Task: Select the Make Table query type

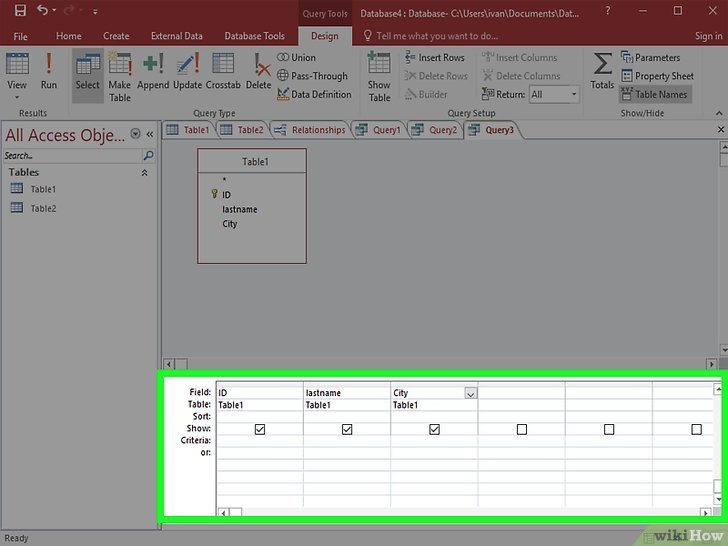Action: coord(120,77)
